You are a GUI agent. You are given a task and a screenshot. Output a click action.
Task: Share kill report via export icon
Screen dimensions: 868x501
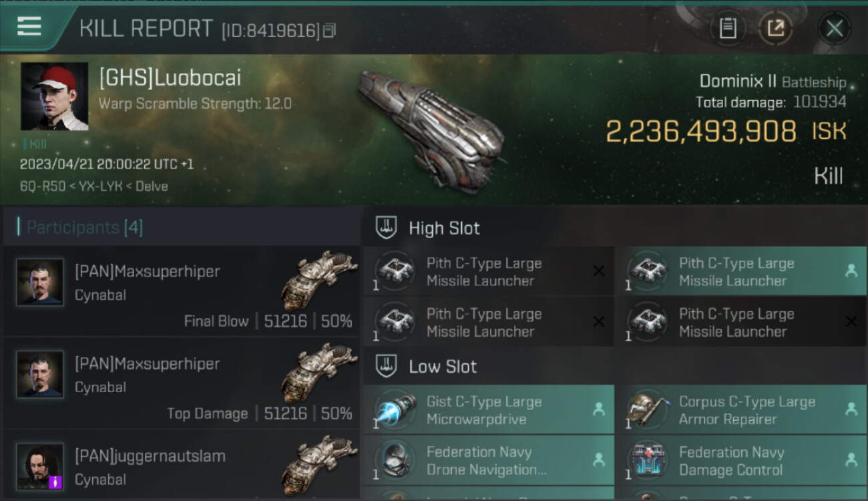point(775,28)
